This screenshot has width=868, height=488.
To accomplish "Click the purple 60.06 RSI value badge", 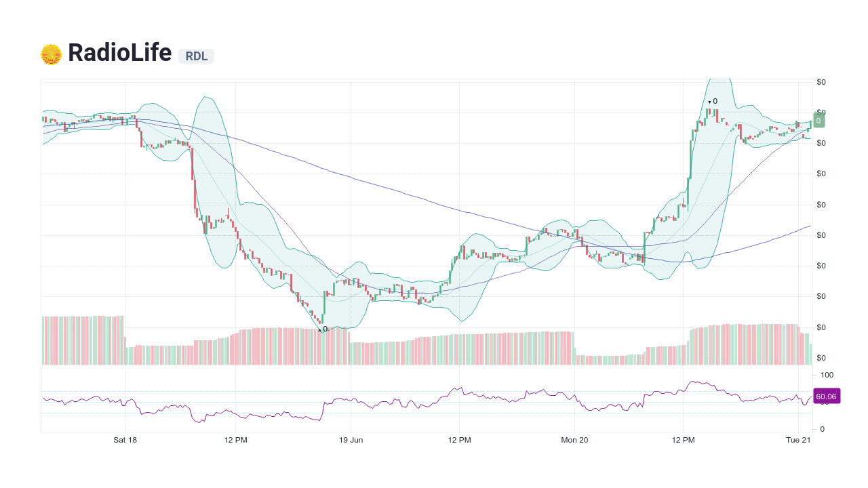I will coord(825,396).
